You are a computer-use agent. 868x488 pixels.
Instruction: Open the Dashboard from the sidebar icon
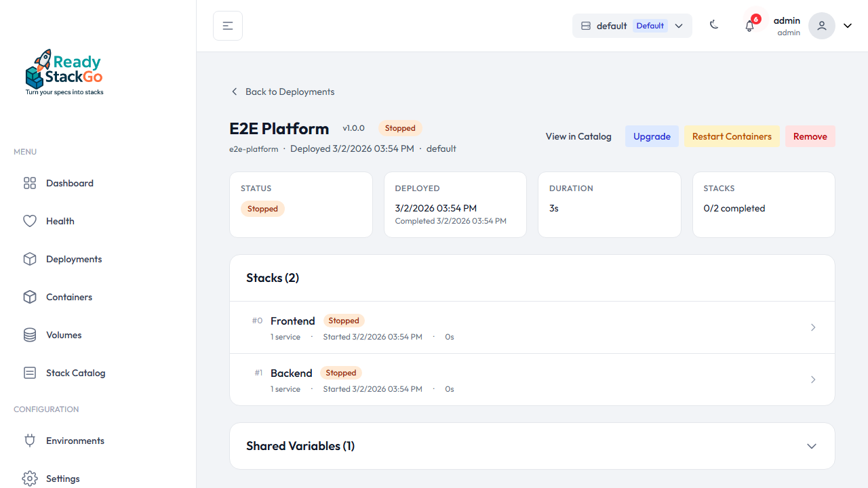click(30, 183)
